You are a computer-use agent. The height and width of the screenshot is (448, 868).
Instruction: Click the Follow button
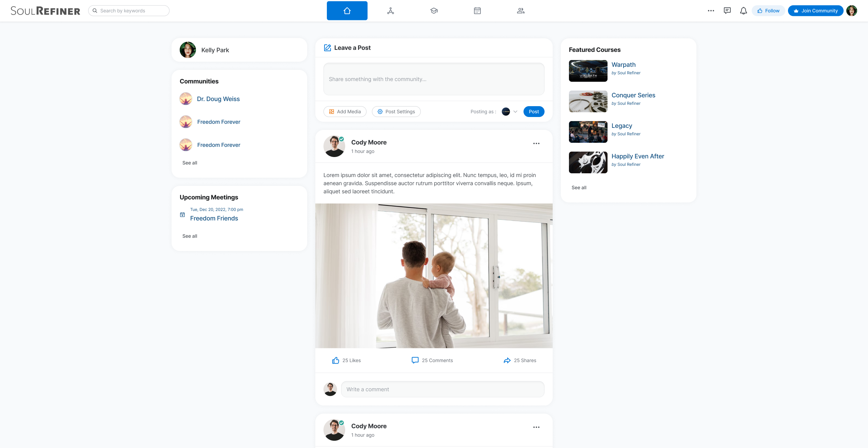768,11
